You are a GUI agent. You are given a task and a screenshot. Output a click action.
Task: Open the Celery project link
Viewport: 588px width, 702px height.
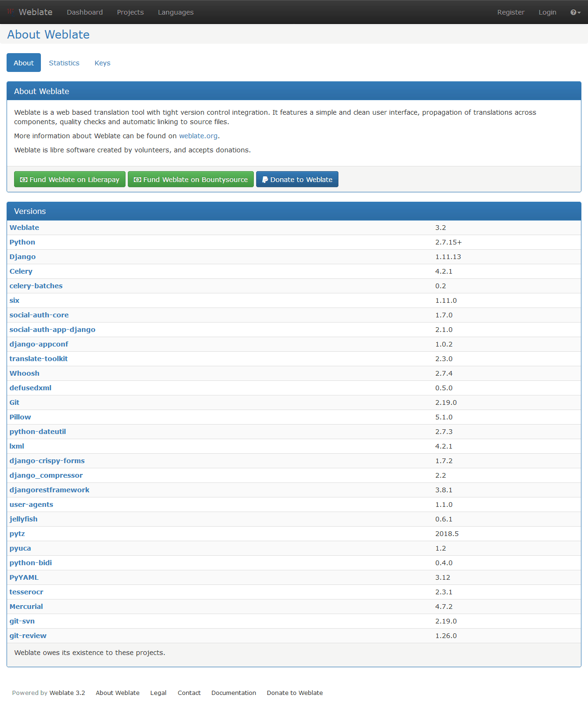pyautogui.click(x=21, y=271)
